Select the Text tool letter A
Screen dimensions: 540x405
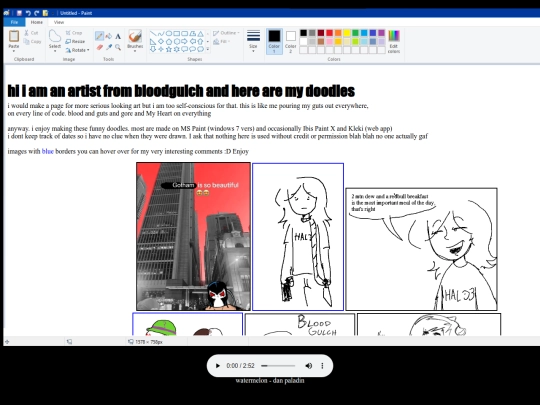coord(118,36)
